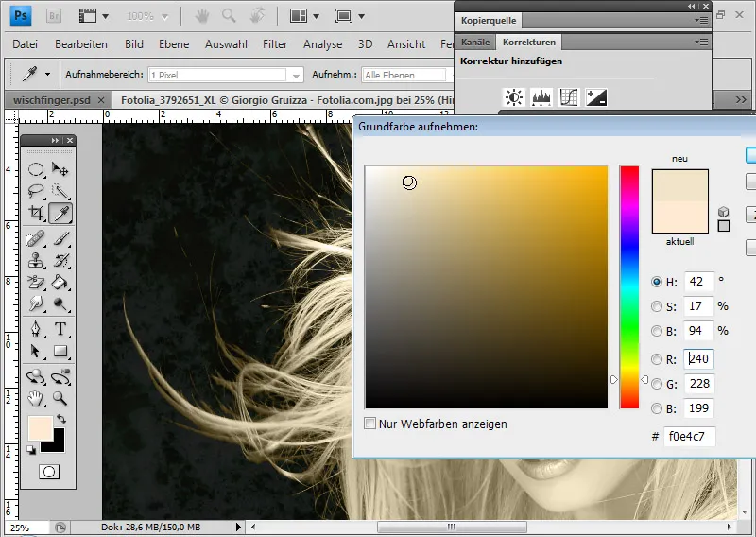Viewport: 756px width, 537px height.
Task: Select the Elliptical Marquee tool
Action: pos(36,169)
